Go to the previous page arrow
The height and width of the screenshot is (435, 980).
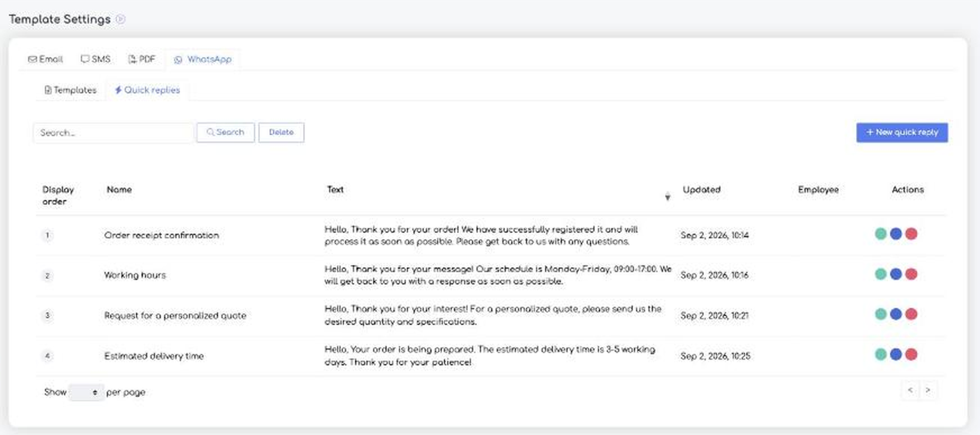click(910, 390)
